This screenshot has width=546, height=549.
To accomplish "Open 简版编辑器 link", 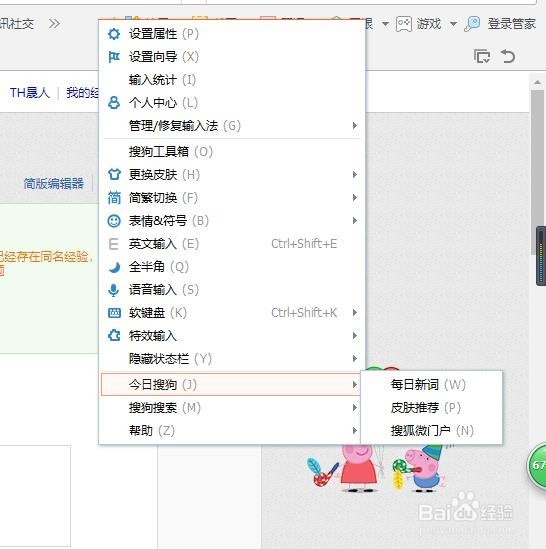I will (x=54, y=183).
